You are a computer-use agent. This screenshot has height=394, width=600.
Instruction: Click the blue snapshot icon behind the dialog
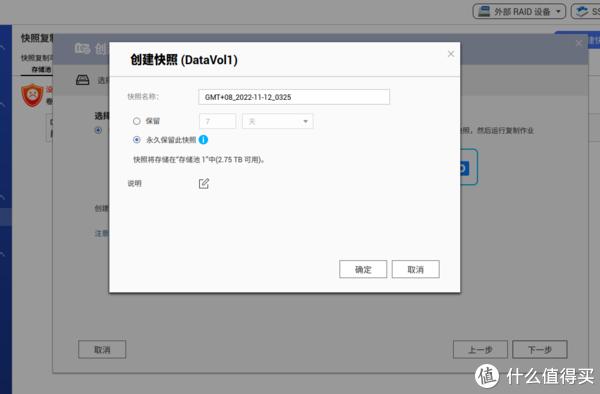(468, 168)
